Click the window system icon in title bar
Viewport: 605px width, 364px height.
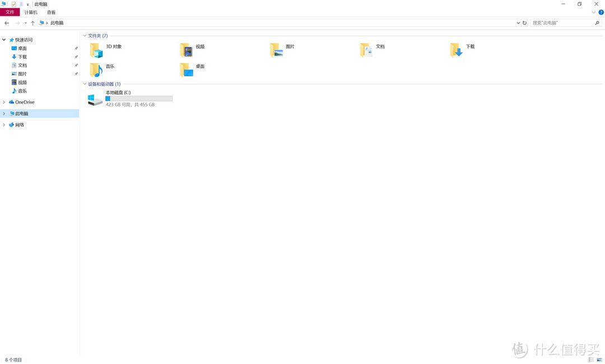click(x=4, y=4)
